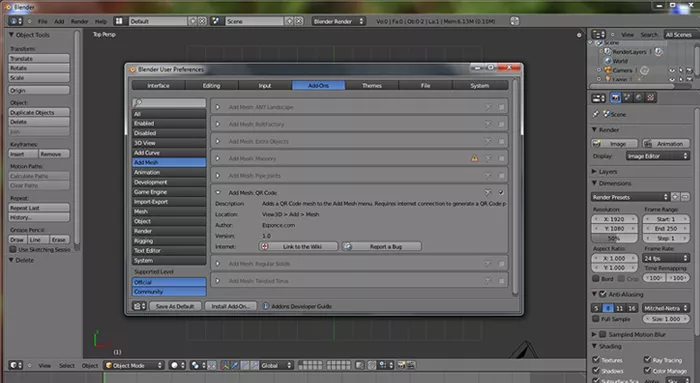Click the resolution percentage 50% slider
700x383 pixels.
click(614, 238)
